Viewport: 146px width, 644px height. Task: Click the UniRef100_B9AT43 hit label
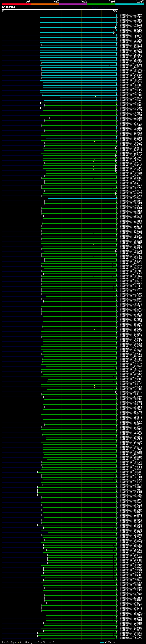131,580
